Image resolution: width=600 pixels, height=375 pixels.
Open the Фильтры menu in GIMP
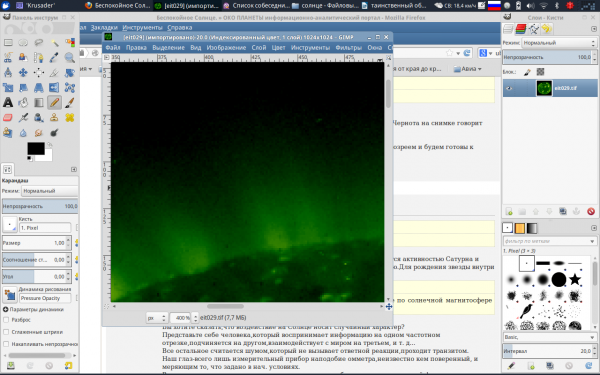click(349, 48)
